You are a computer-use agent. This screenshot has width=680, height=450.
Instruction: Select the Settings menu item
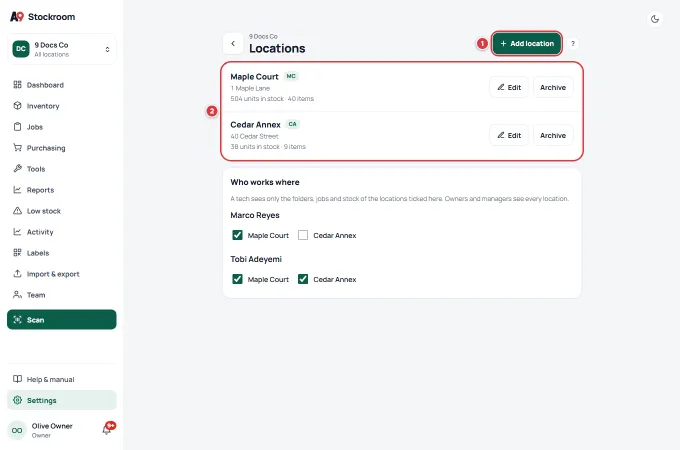[62, 400]
